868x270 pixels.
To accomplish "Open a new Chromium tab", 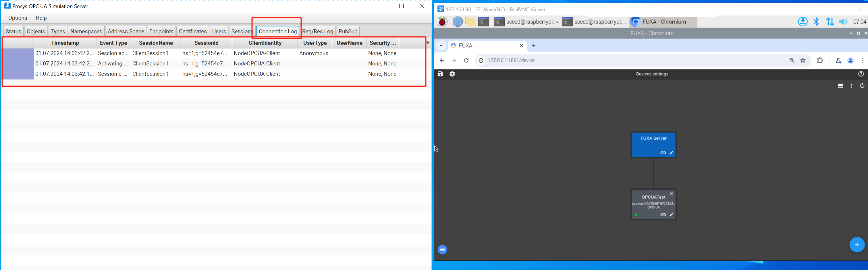I will [534, 45].
